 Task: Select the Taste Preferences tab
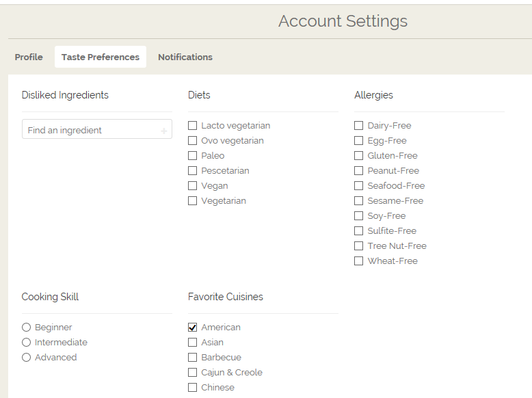101,57
